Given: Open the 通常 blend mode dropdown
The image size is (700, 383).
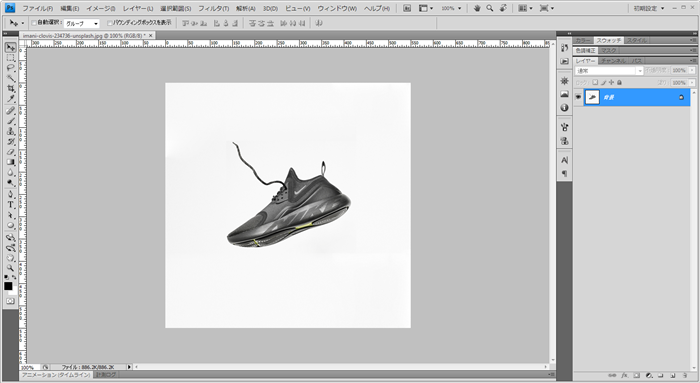Looking at the screenshot, I should pos(609,71).
